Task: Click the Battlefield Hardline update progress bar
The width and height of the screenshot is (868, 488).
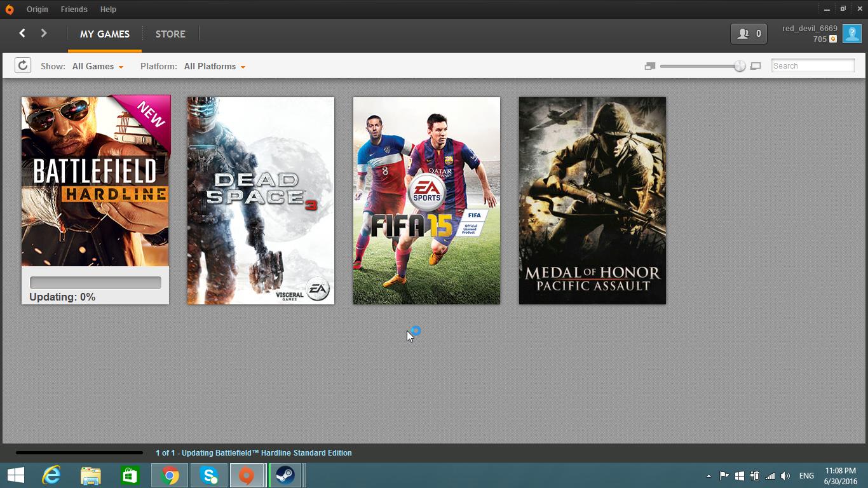Action: pos(95,283)
